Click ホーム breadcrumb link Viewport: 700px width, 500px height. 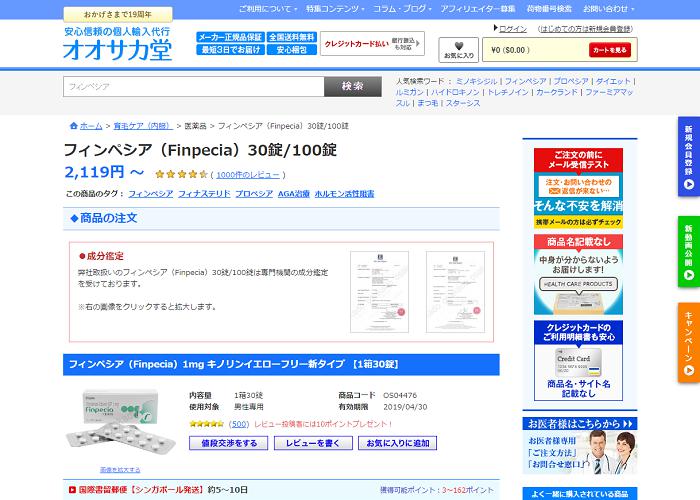coord(91,126)
